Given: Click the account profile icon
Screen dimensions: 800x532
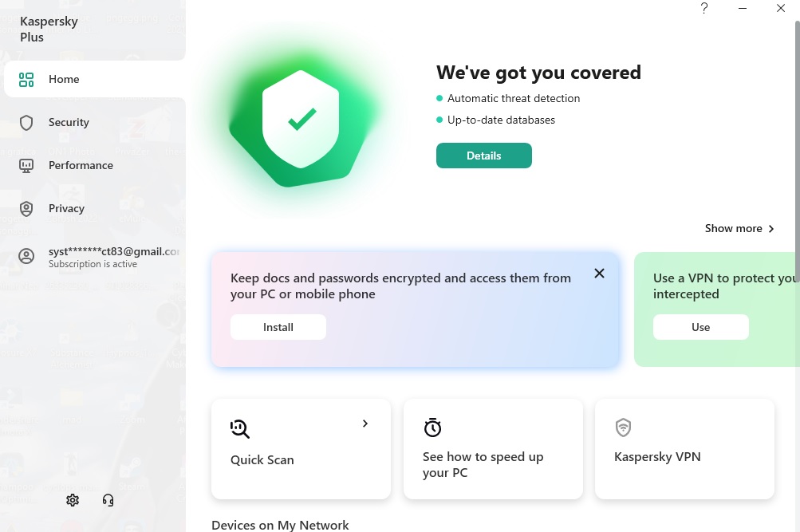Looking at the screenshot, I should pyautogui.click(x=26, y=256).
